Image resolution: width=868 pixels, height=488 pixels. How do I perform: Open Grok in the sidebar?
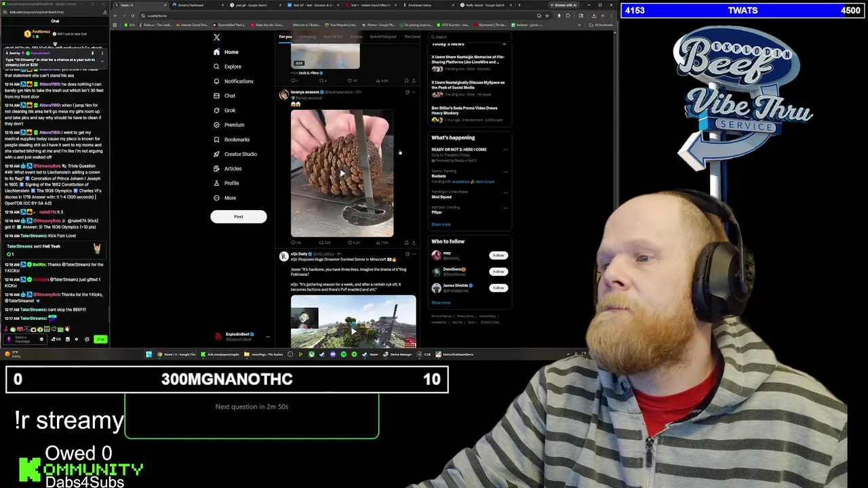click(224, 110)
